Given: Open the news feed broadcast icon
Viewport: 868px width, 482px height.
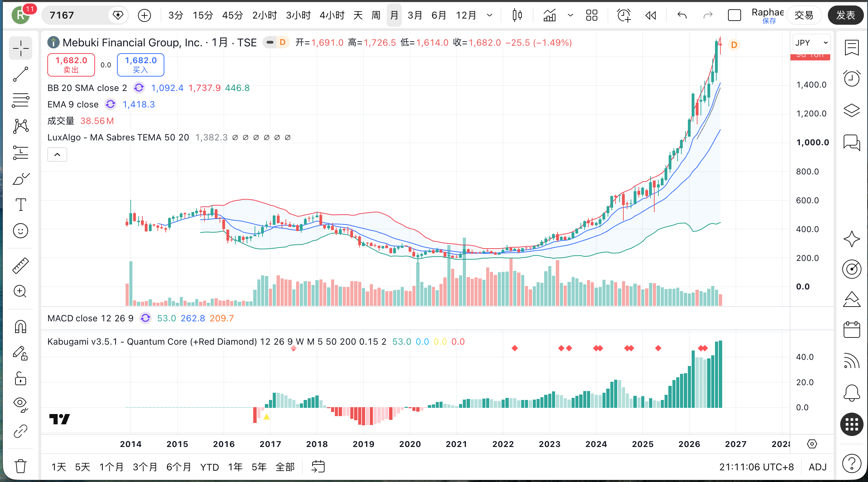Looking at the screenshot, I should click(852, 360).
